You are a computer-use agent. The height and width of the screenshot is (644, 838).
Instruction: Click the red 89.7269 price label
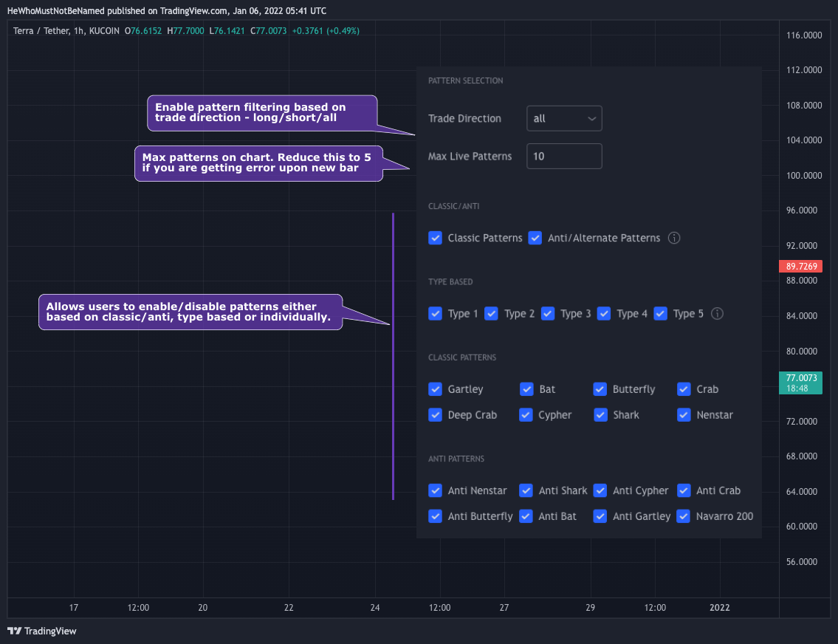(800, 266)
